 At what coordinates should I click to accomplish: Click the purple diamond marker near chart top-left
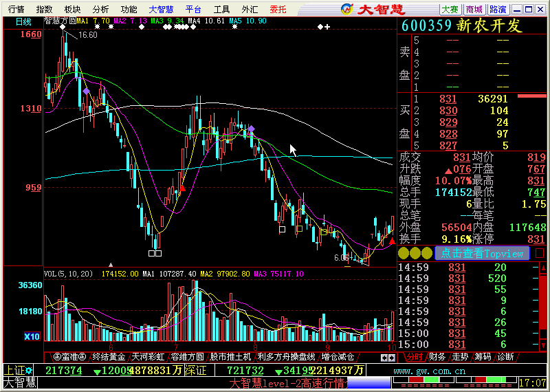click(x=86, y=91)
